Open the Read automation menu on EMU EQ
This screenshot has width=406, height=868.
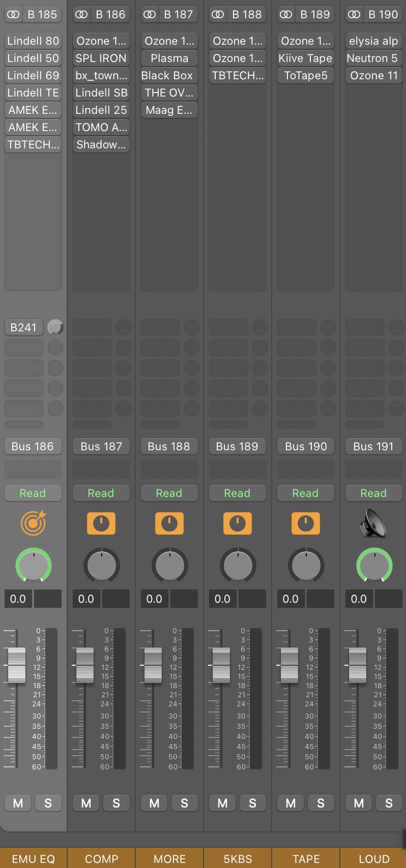point(33,493)
